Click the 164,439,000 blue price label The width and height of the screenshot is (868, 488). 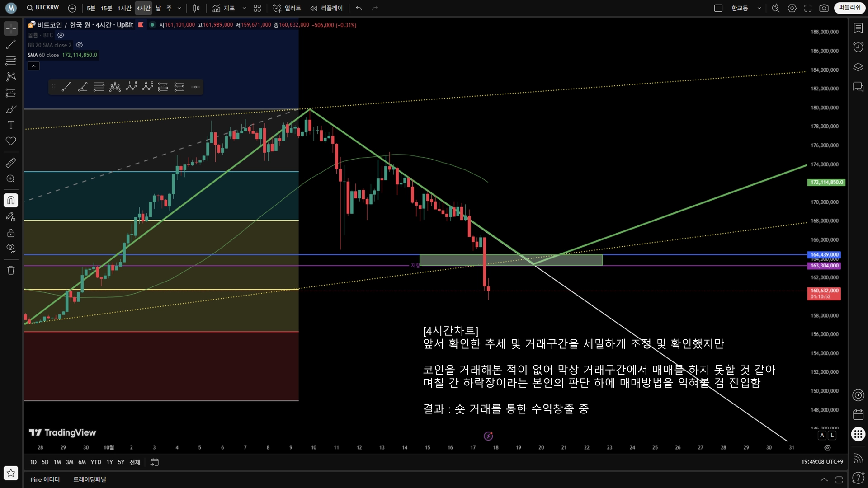pyautogui.click(x=824, y=255)
